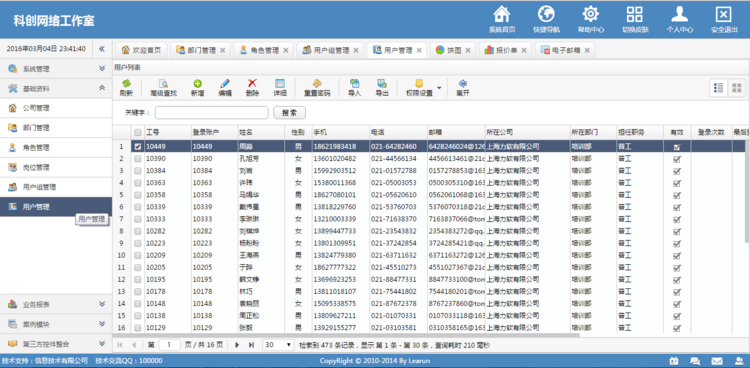Collapse sidebar with double-arrow icon
The width and height of the screenshot is (750, 368).
tap(101, 49)
